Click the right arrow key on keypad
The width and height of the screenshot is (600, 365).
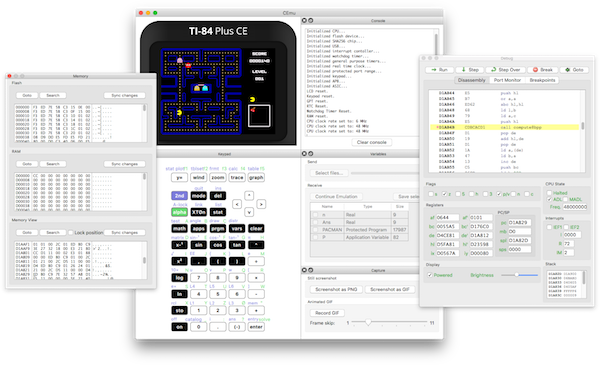(261, 204)
